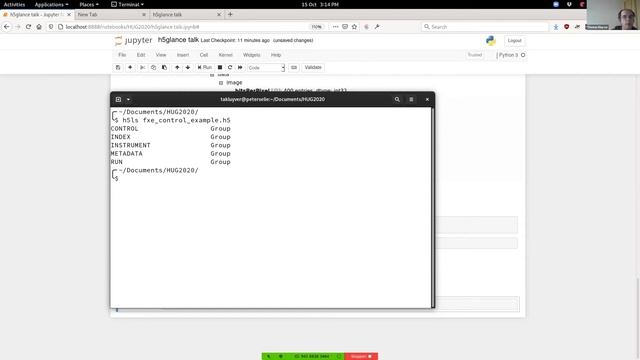Run the current cell
640x360 pixels.
coord(204,67)
